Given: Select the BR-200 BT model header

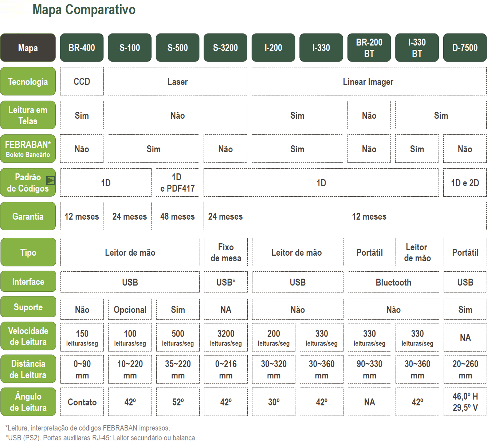Looking at the screenshot, I should [x=369, y=48].
